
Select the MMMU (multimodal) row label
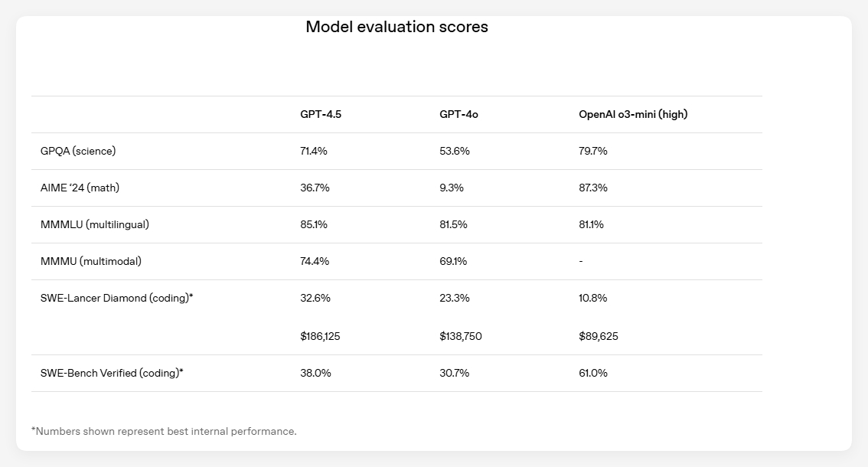[91, 261]
